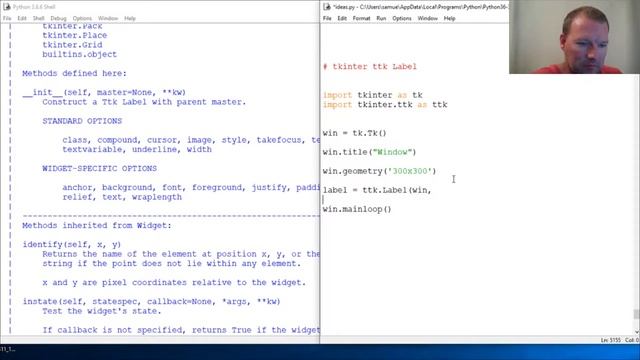Open the Shell menu in Python Shell
The width and height of the screenshot is (640, 360).
(38, 18)
